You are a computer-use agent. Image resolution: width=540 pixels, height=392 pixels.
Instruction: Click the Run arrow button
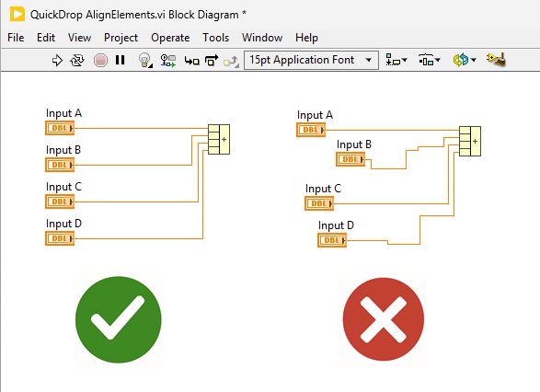tap(57, 61)
